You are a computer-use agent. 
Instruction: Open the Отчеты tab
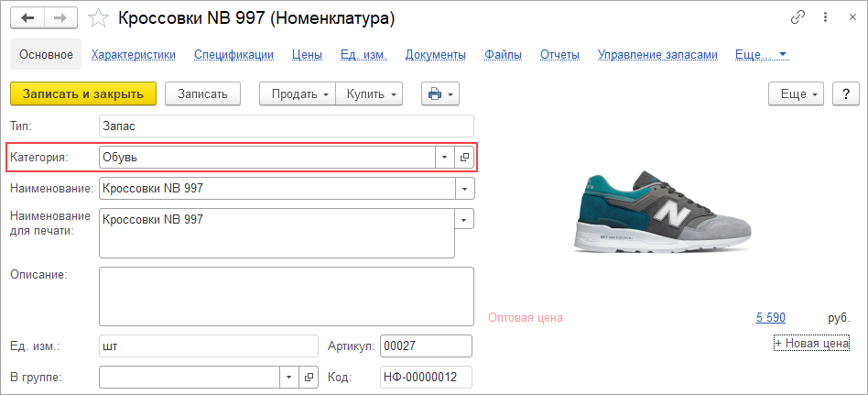pos(559,54)
